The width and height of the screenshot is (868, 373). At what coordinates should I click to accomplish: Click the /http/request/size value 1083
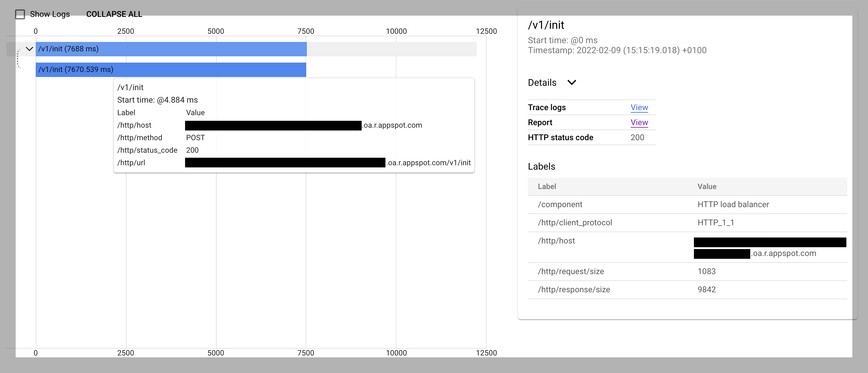coord(706,271)
